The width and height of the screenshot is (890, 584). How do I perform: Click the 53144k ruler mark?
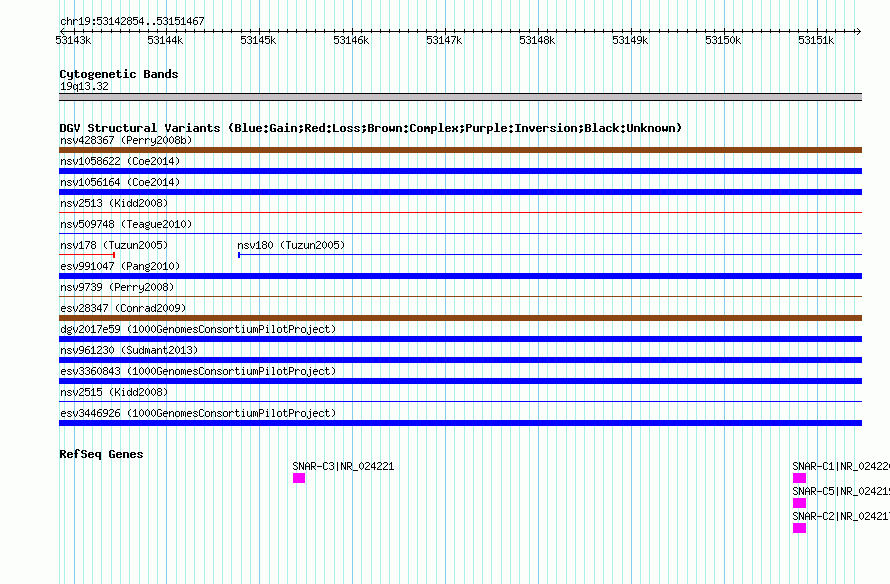165,40
